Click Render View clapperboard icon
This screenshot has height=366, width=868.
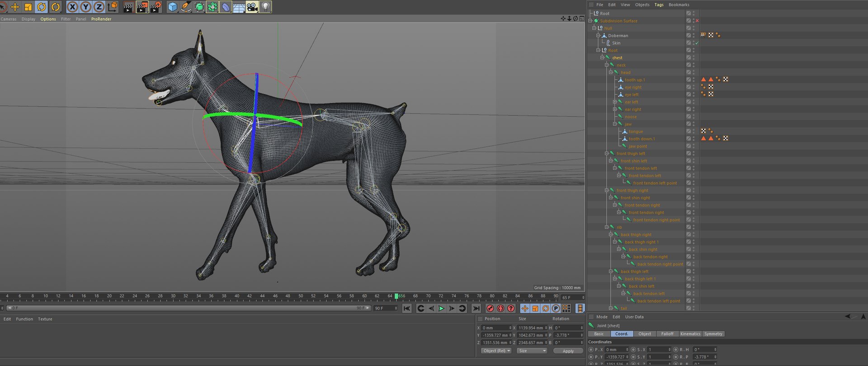click(128, 6)
